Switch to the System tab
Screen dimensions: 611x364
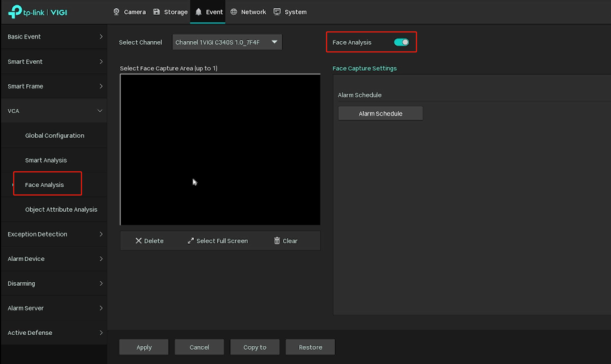pyautogui.click(x=290, y=12)
